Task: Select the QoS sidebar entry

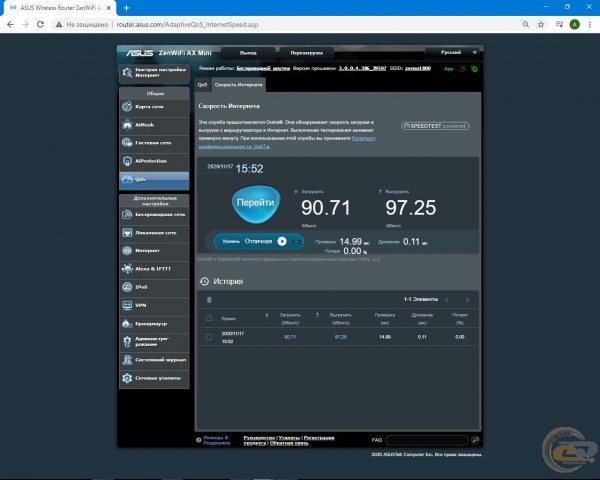Action: pos(154,179)
